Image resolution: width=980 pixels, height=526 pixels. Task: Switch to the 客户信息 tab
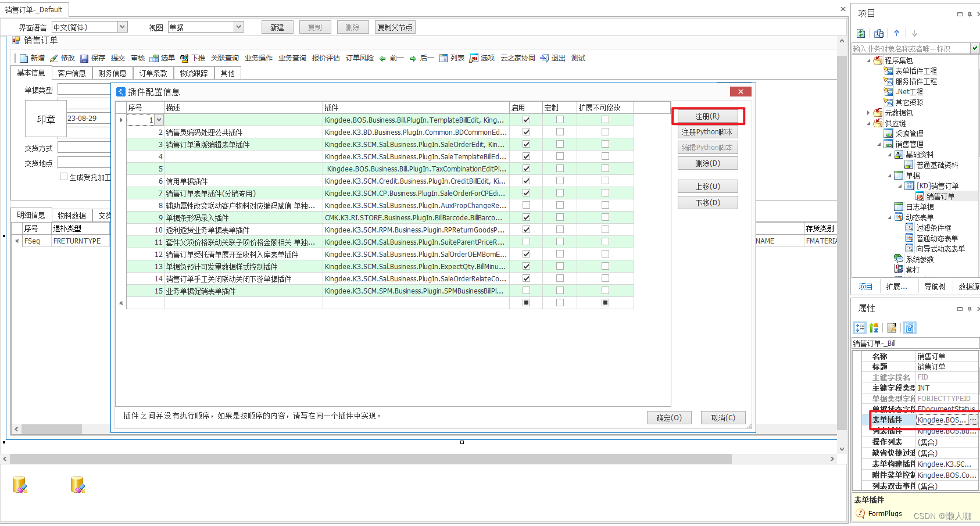pyautogui.click(x=71, y=73)
